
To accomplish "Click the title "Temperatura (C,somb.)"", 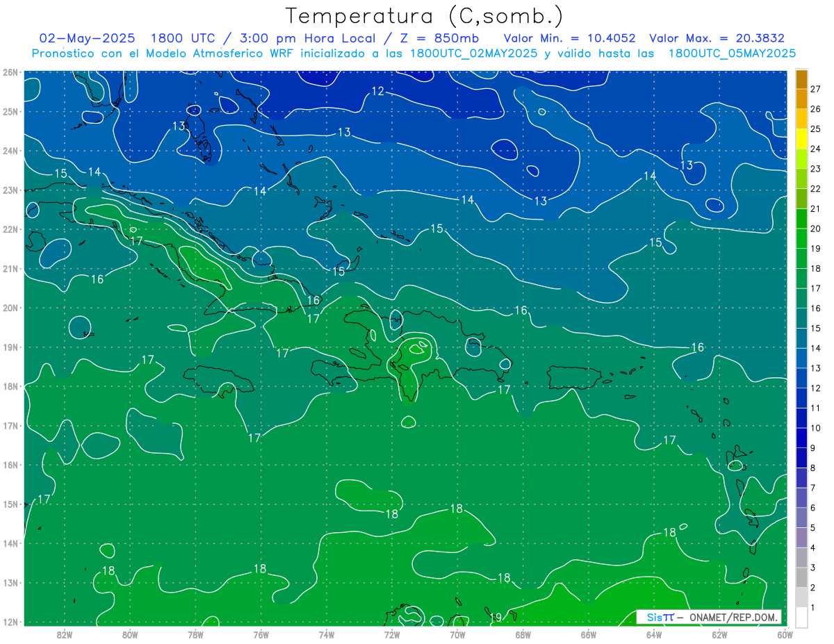I will tap(424, 17).
